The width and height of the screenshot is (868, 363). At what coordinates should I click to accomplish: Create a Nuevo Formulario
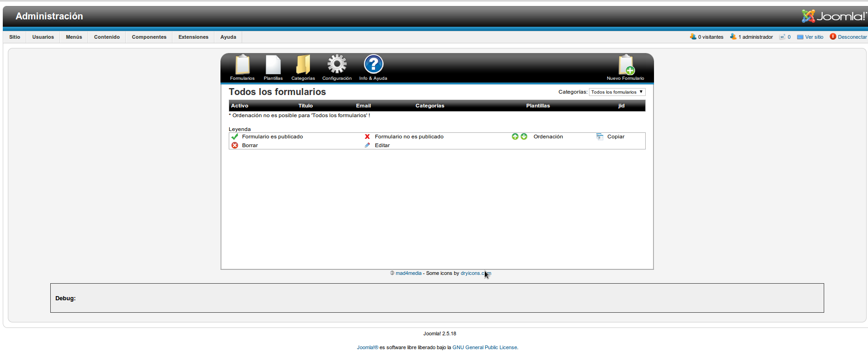(626, 65)
